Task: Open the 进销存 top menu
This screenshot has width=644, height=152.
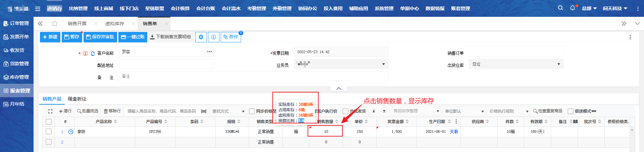Action: [x=54, y=8]
